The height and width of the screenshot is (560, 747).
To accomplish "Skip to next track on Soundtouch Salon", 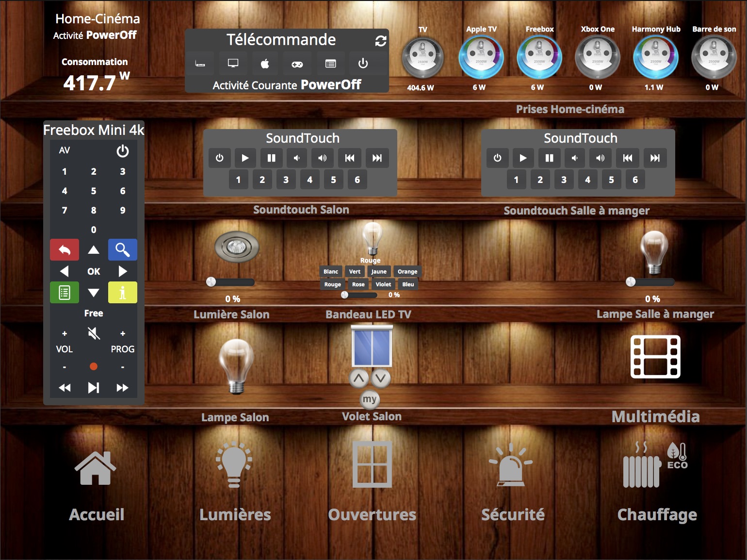I will pyautogui.click(x=377, y=158).
